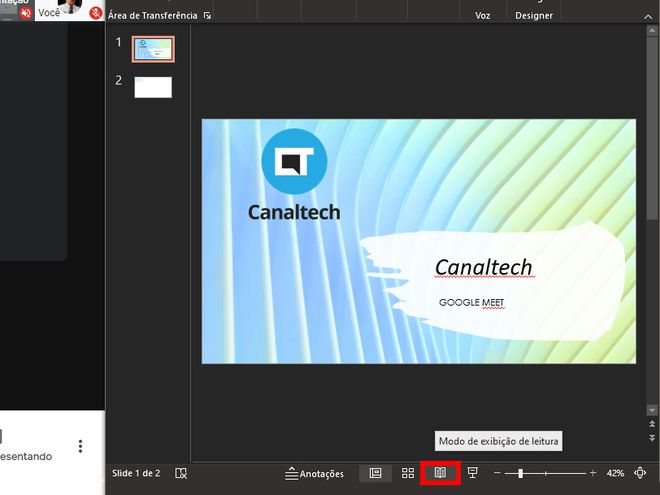Click the Designer ribbon group label
The image size is (660, 495).
pyautogui.click(x=534, y=16)
